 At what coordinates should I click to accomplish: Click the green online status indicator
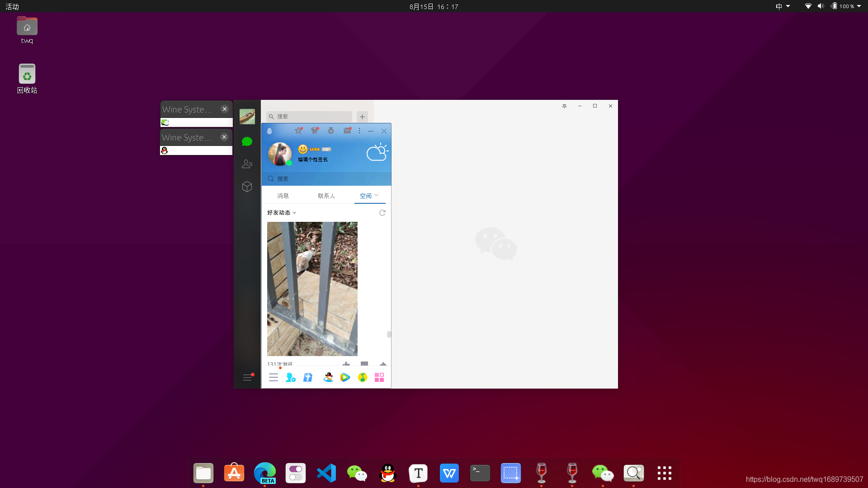289,163
